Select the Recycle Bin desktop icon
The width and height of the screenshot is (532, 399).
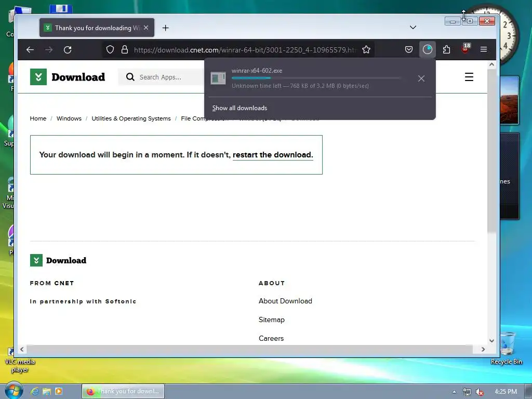click(x=506, y=349)
